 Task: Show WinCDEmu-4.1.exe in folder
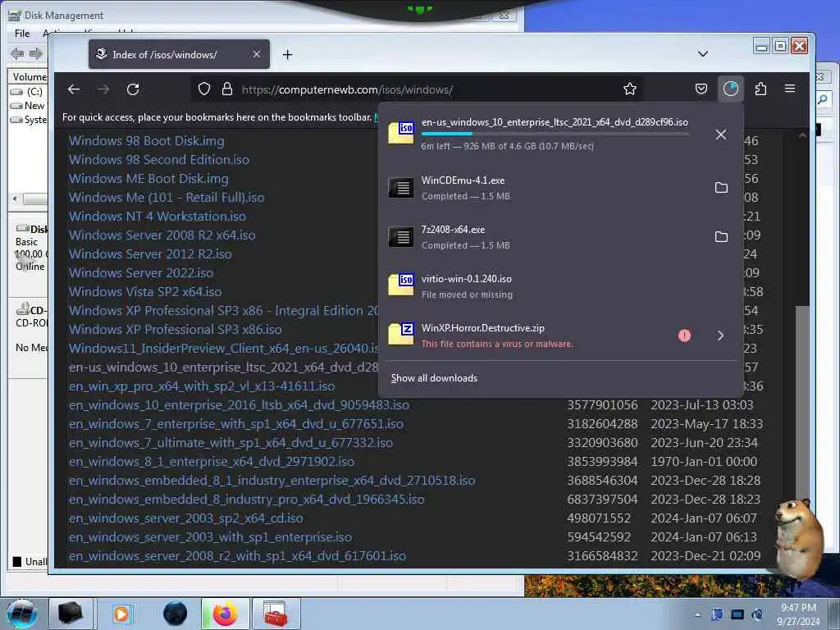(722, 188)
